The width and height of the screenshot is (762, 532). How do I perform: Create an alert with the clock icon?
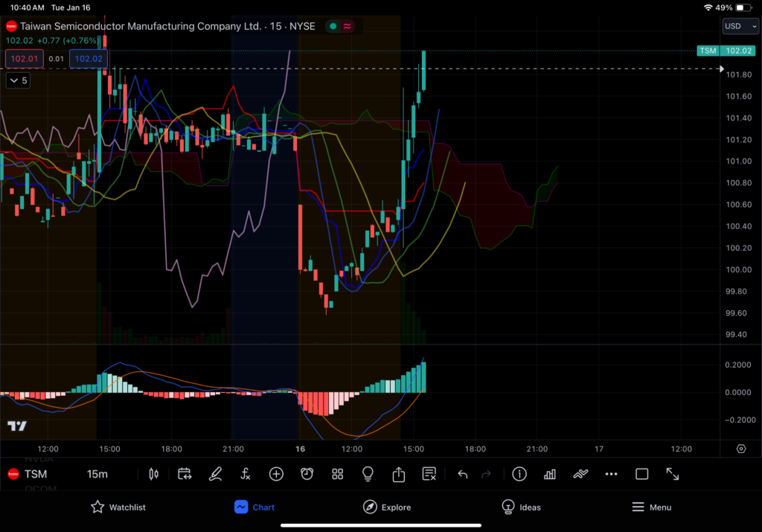point(307,474)
